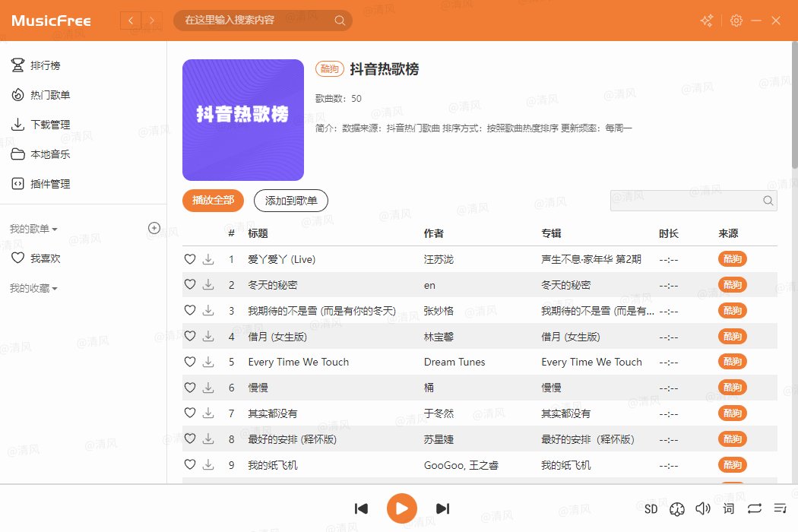Go to 排行榜 in the sidebar

click(x=45, y=65)
